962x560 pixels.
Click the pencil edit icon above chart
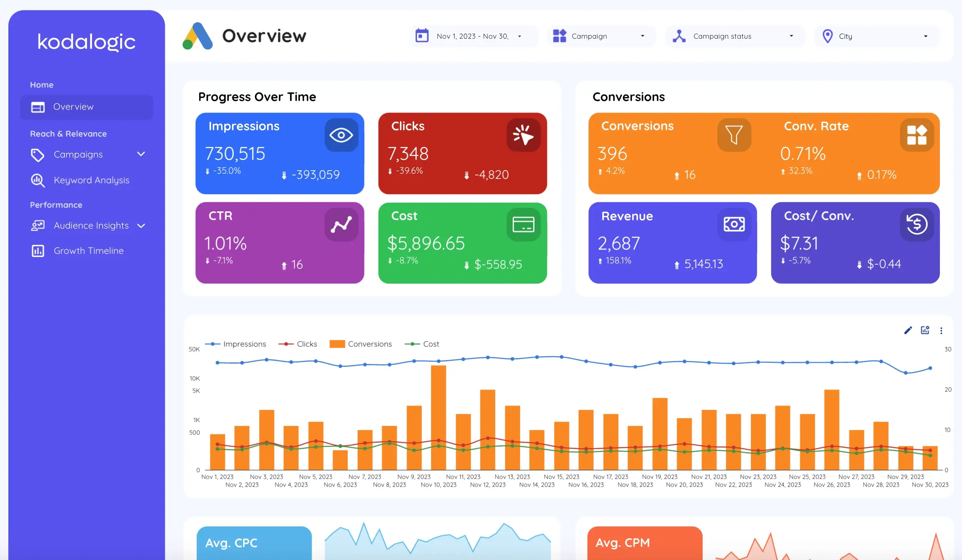click(x=908, y=331)
